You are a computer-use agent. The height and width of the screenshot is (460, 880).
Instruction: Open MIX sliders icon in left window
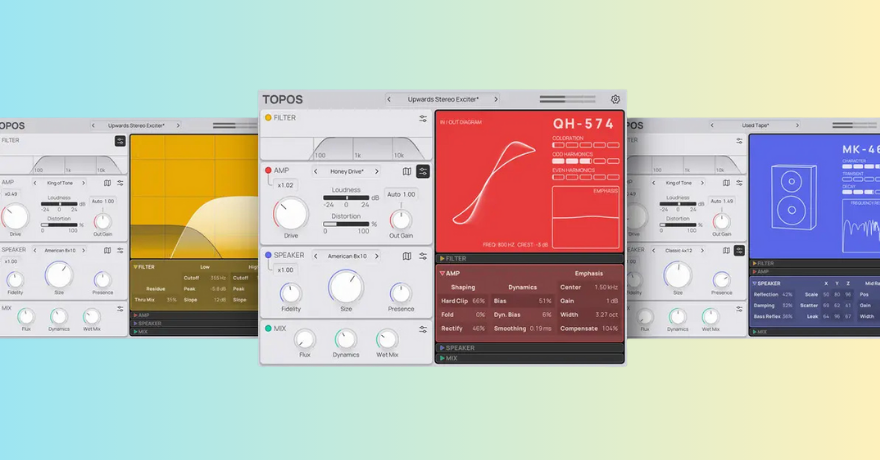click(x=120, y=309)
